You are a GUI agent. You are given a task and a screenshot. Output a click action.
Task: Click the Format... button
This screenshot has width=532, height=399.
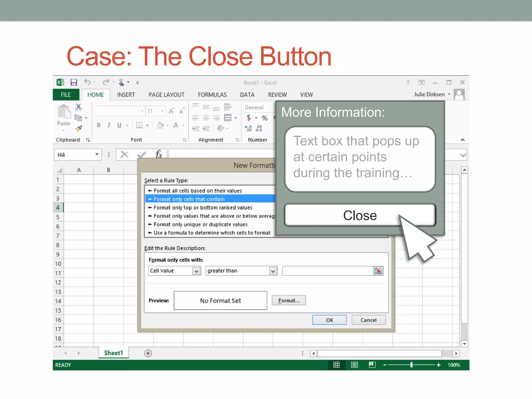pyautogui.click(x=289, y=301)
